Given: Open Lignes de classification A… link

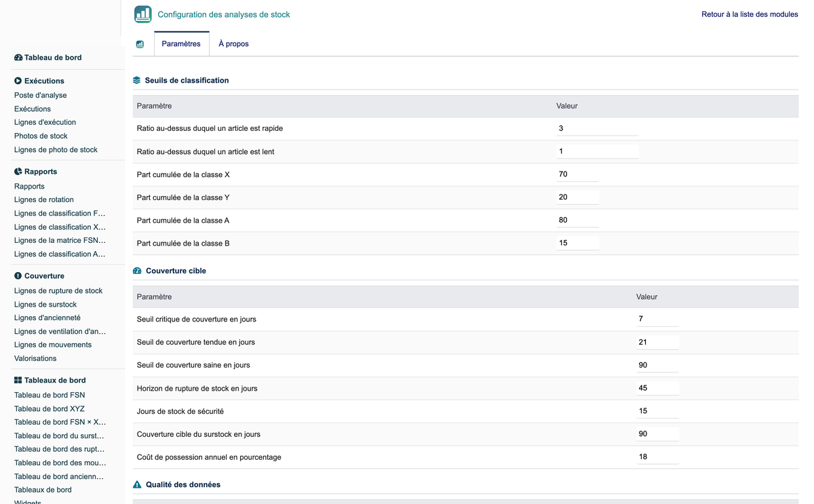Looking at the screenshot, I should [x=60, y=254].
